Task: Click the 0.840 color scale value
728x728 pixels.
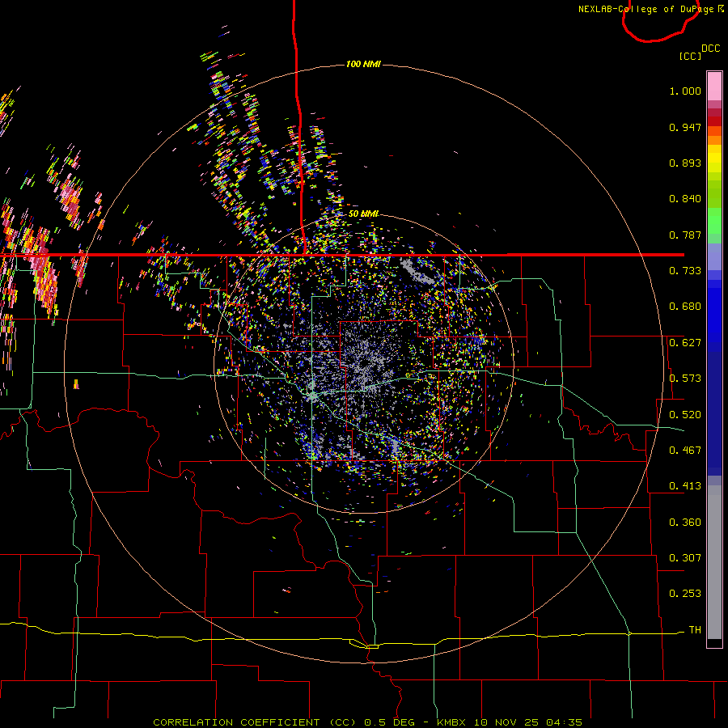Action: 685,199
